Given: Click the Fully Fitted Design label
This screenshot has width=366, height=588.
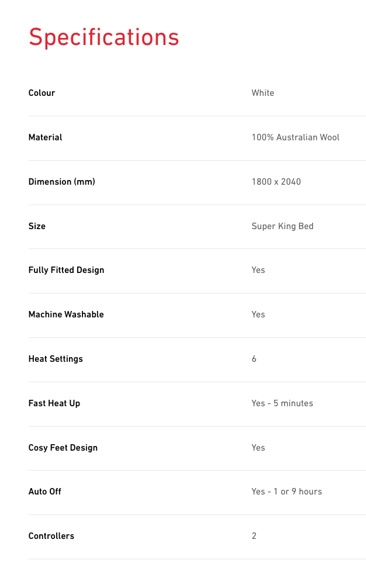Looking at the screenshot, I should click(x=66, y=270).
